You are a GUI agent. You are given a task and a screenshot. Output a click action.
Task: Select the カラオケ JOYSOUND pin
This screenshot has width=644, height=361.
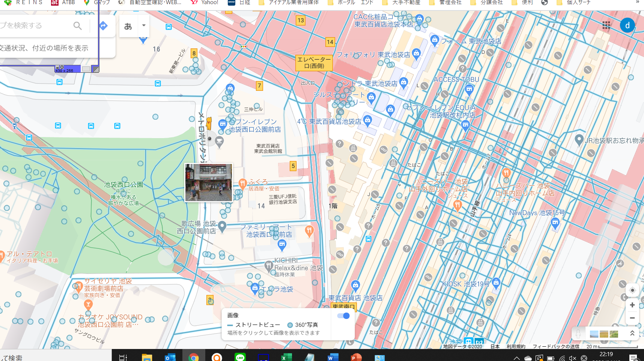(x=88, y=305)
